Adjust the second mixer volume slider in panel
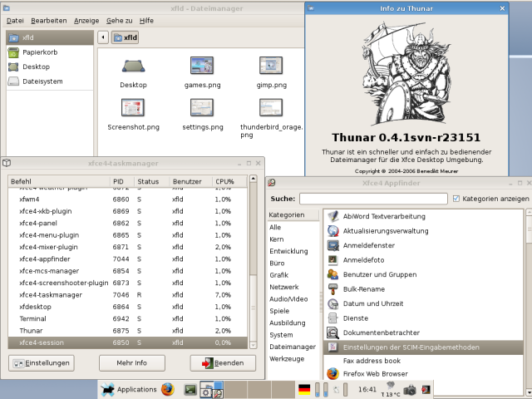This screenshot has width=532, height=399. [x=325, y=390]
